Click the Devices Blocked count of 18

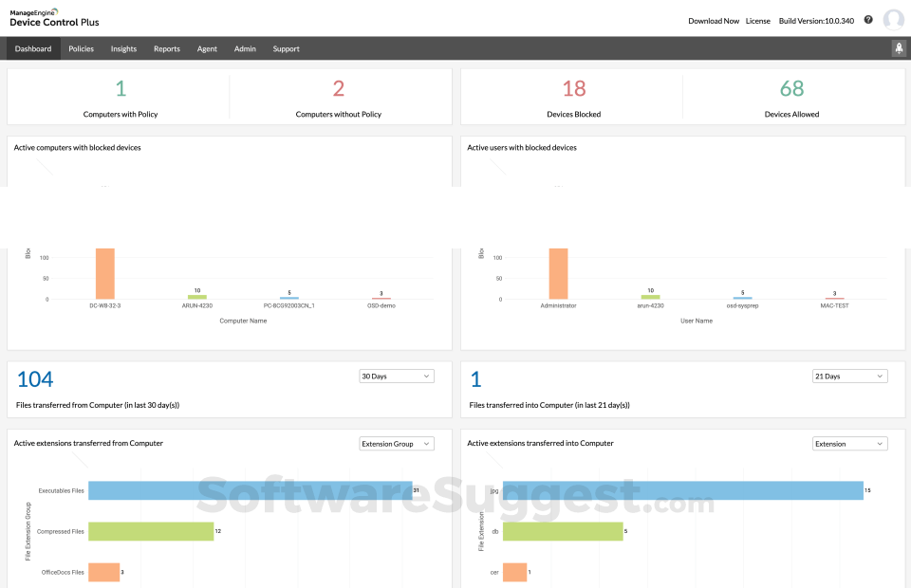pos(573,87)
